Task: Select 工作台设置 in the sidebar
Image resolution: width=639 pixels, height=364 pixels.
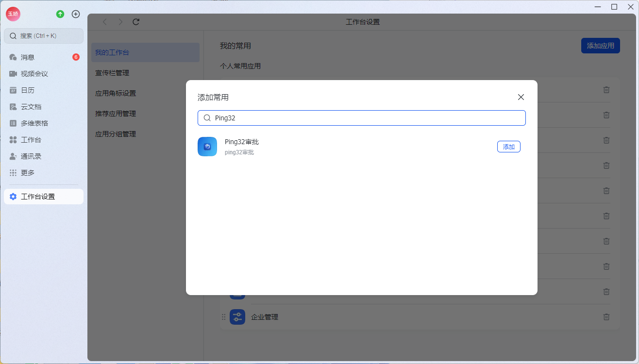Action: pyautogui.click(x=44, y=197)
